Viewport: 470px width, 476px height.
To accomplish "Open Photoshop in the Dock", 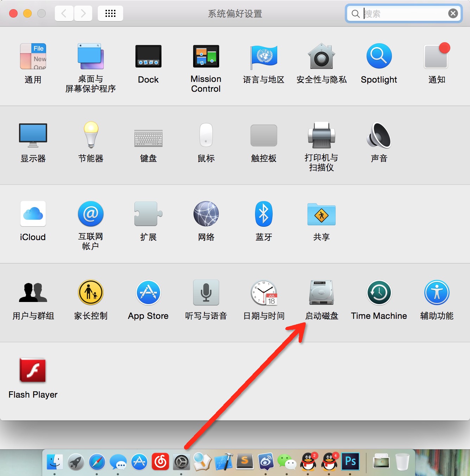I will (x=350, y=461).
